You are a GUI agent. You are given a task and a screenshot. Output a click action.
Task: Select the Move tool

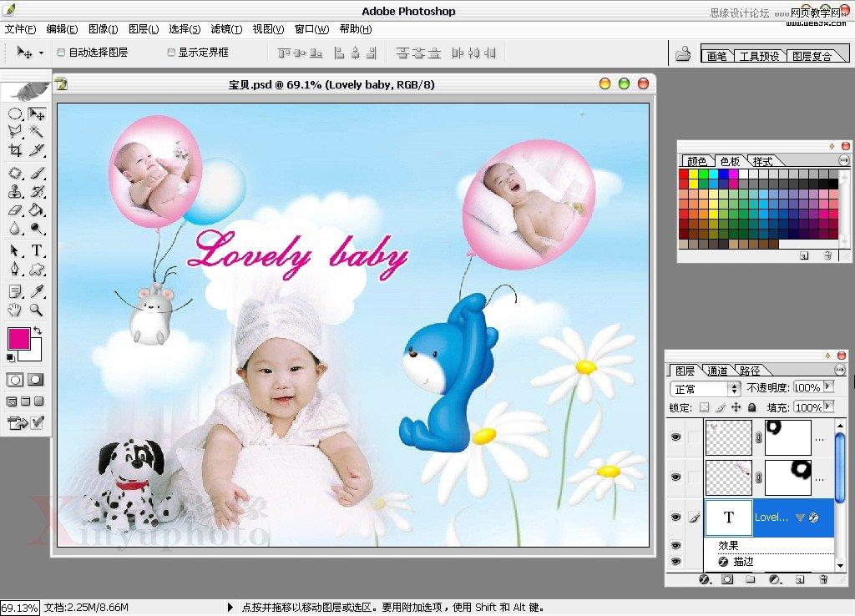click(x=36, y=115)
